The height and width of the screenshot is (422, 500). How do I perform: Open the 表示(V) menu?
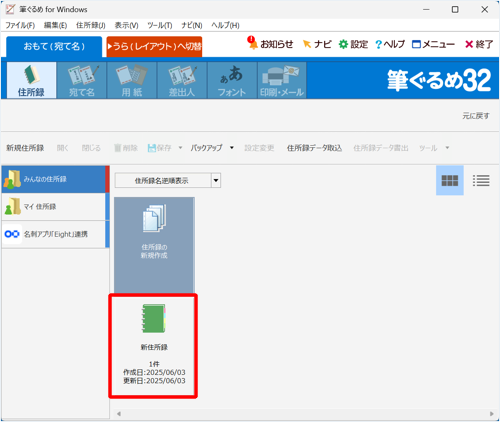point(126,25)
